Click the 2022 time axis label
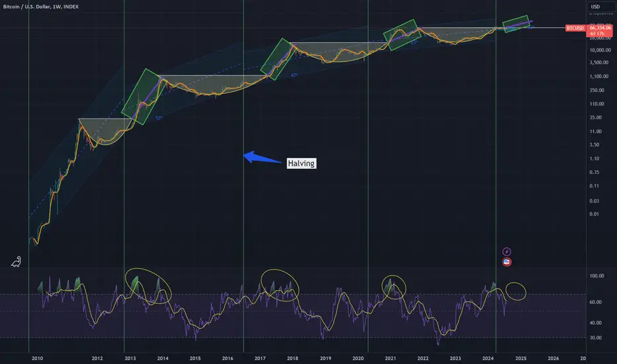The image size is (617, 364). [423, 359]
